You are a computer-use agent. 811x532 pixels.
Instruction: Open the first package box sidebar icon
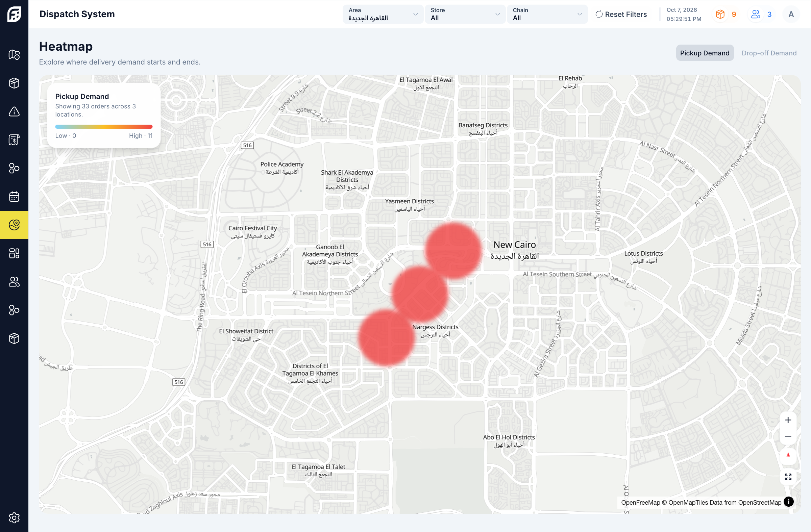14,83
